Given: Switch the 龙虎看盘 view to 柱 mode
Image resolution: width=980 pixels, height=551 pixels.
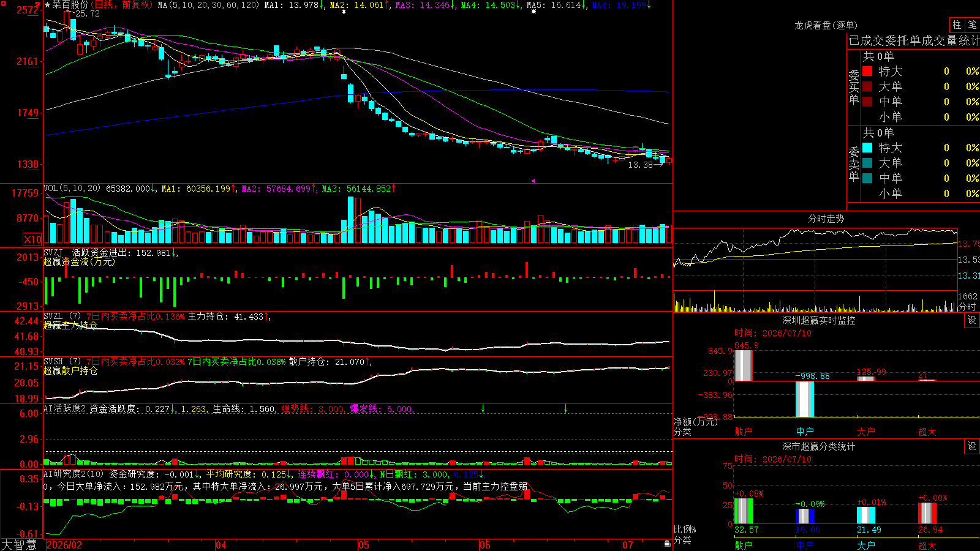Looking at the screenshot, I should coord(957,24).
